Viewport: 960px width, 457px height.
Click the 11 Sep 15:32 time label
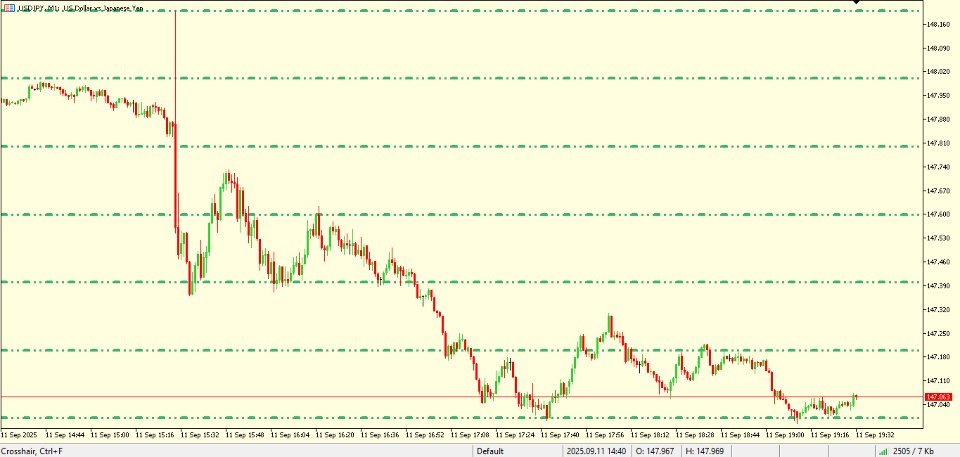[200, 435]
